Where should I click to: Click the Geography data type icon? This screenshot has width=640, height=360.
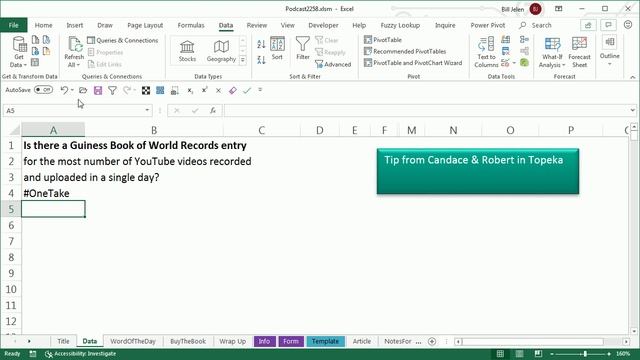pyautogui.click(x=221, y=51)
